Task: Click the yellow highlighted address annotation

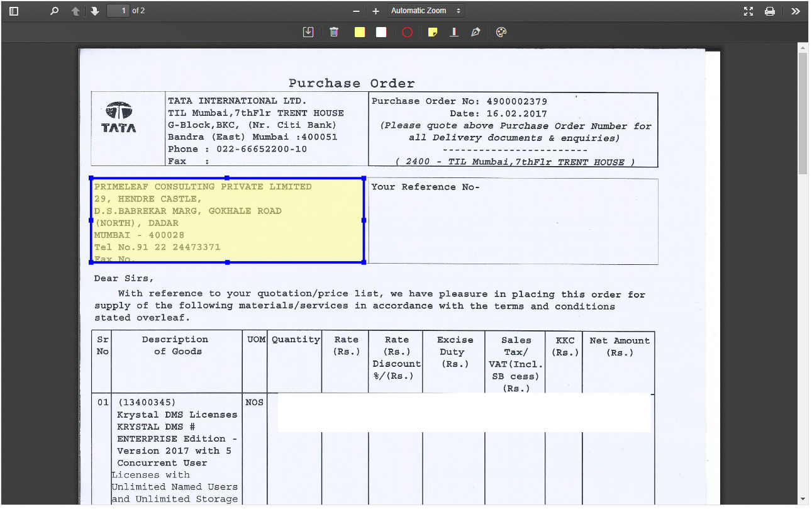Action: click(x=227, y=220)
